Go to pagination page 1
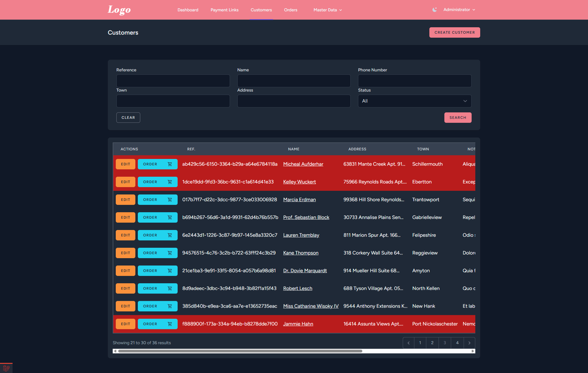The image size is (588, 373). 420,343
